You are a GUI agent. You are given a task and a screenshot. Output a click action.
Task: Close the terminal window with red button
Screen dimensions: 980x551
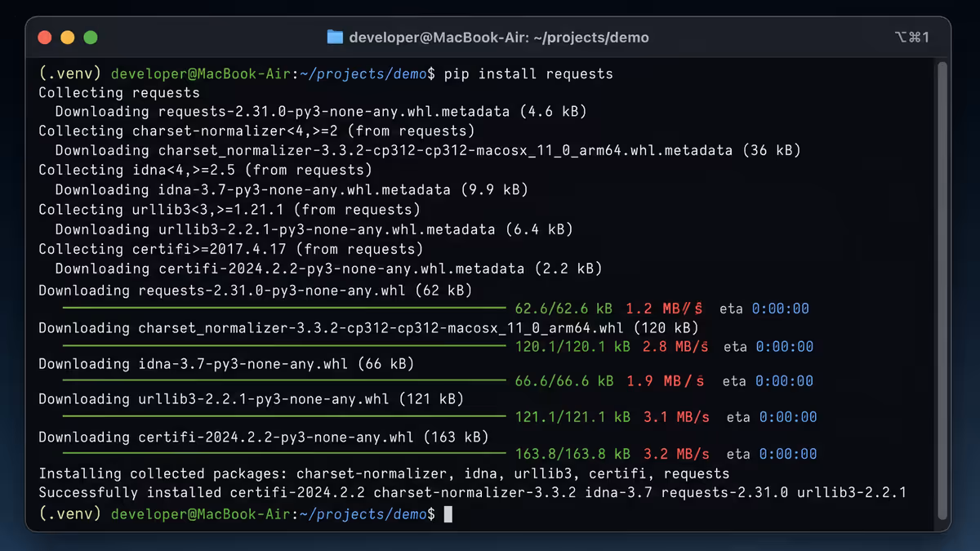(45, 37)
